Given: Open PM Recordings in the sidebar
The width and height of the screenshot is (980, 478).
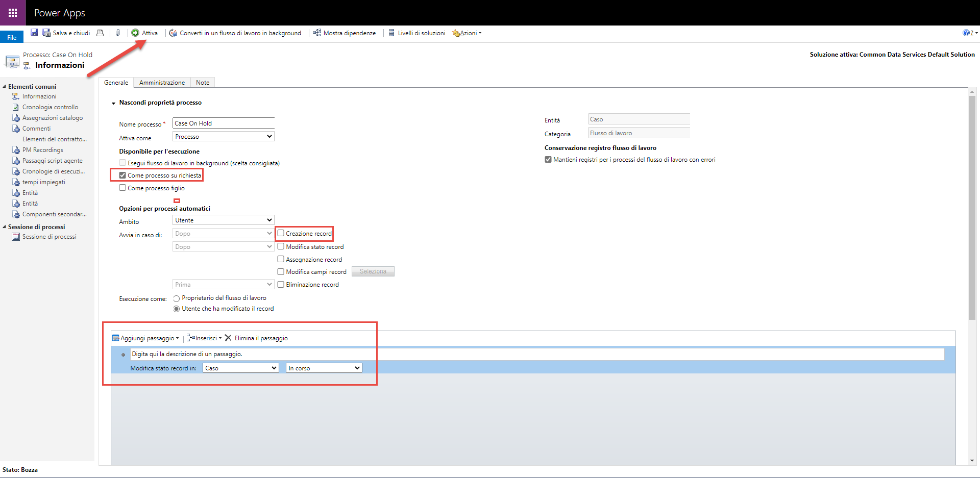Looking at the screenshot, I should point(42,150).
